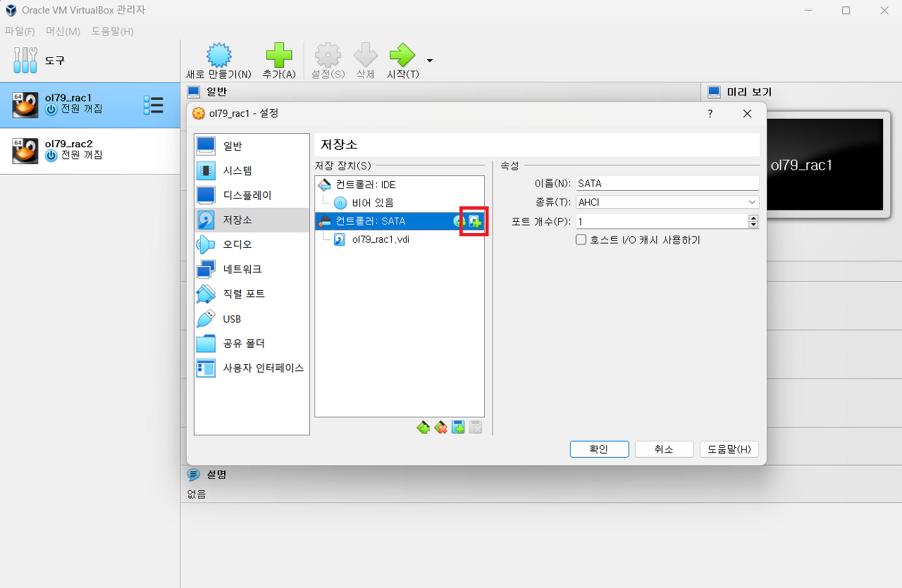Open the machine menu icon for ol79_rac1
Viewport: 902px width, 588px height.
[x=153, y=106]
